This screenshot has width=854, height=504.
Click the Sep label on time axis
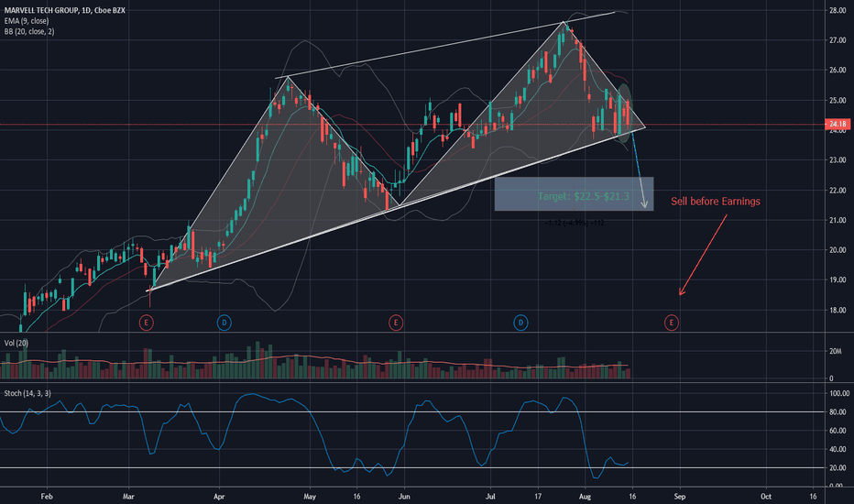[x=680, y=497]
